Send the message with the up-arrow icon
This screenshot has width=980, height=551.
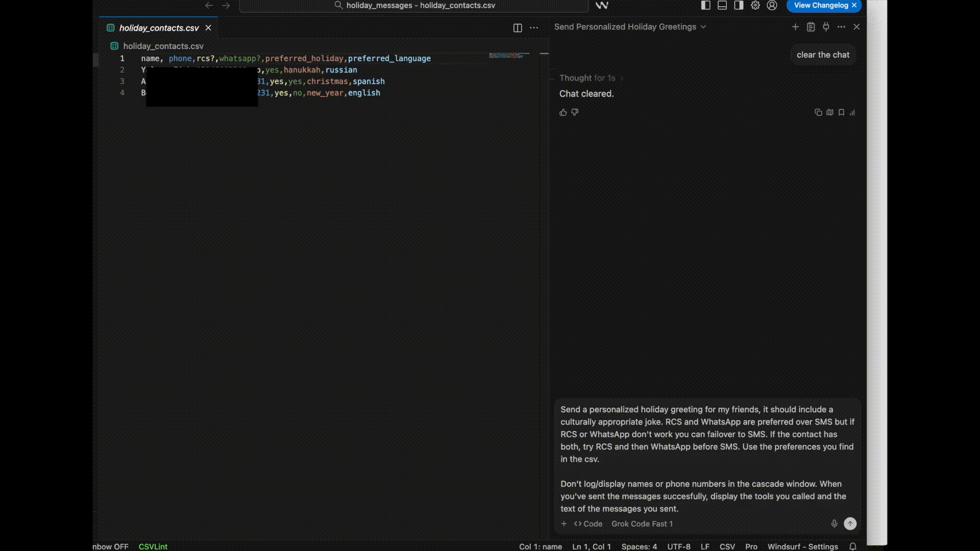(850, 523)
